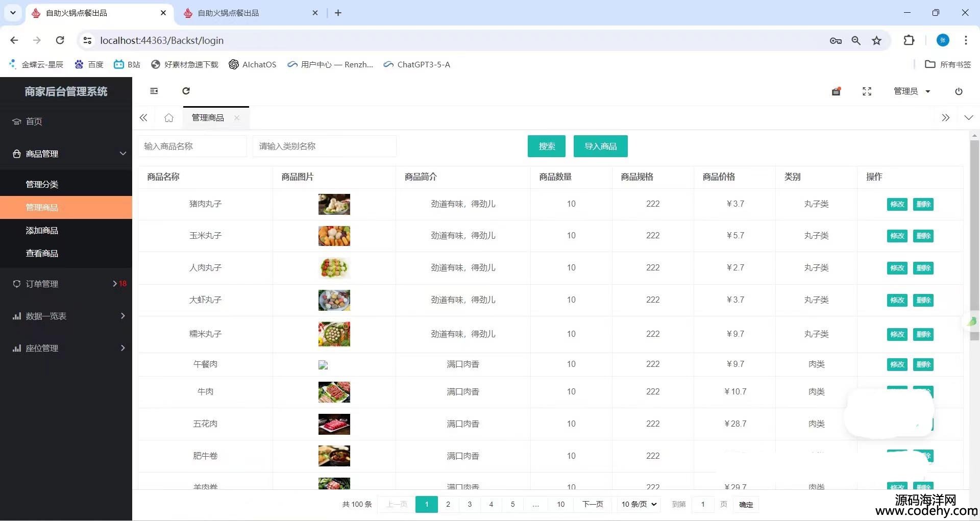
Task: Open the AIchatOS bookmark
Action: click(253, 64)
